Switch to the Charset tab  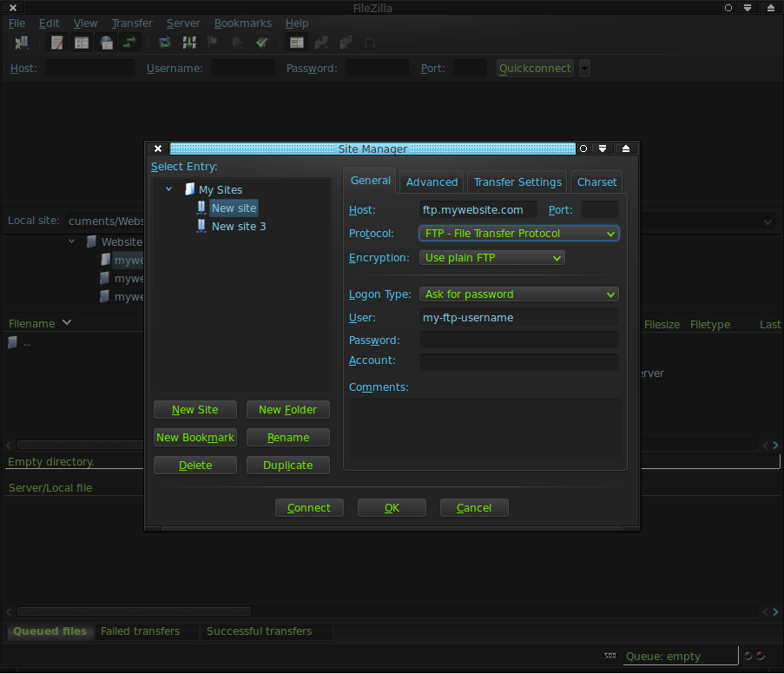click(597, 182)
